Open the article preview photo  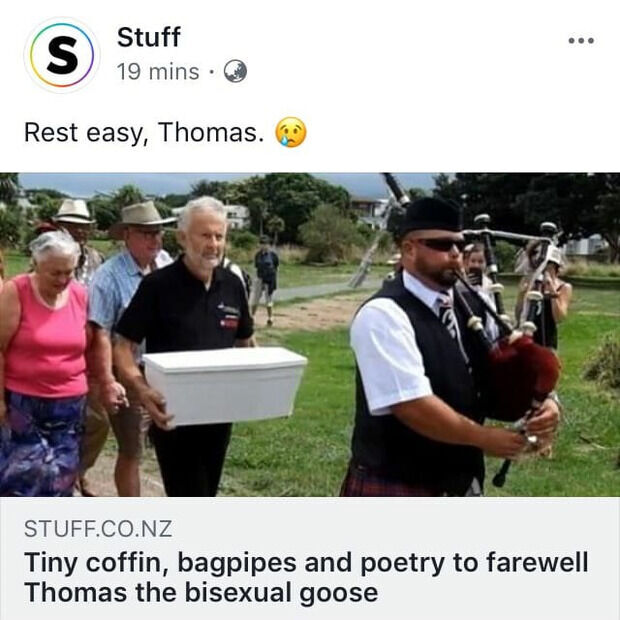tap(310, 335)
